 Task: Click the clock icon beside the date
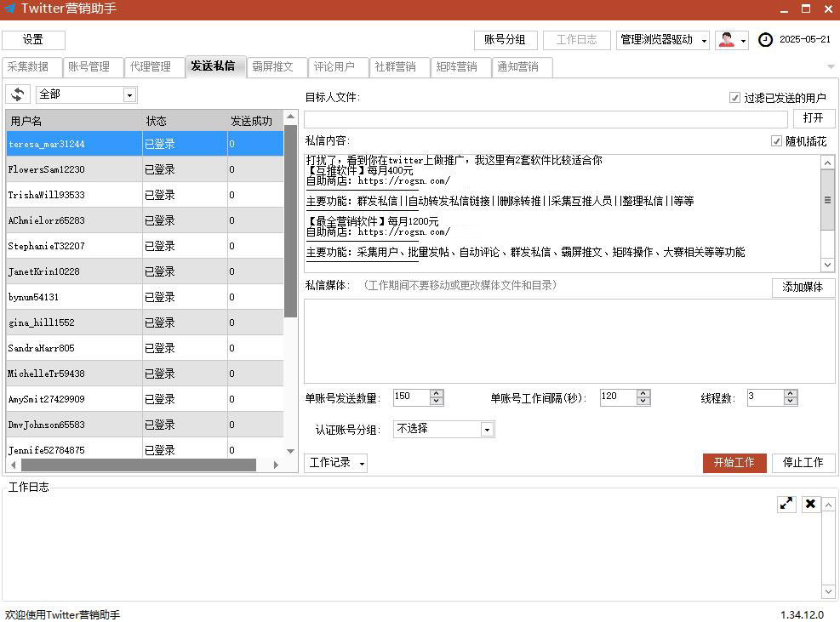pos(765,40)
